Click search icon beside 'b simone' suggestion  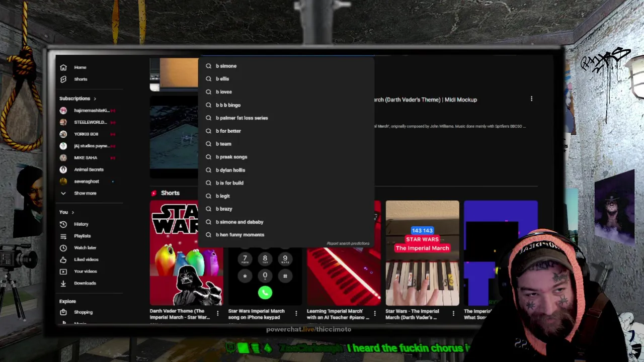(208, 66)
